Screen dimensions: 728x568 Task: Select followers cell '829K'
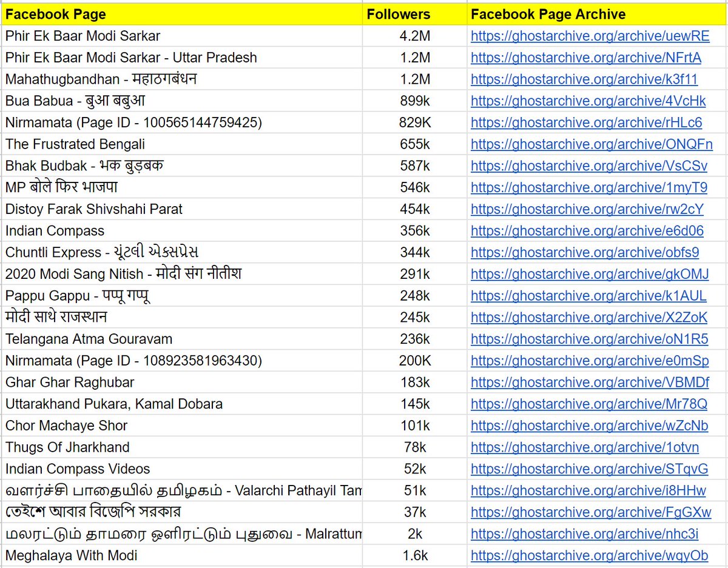415,122
